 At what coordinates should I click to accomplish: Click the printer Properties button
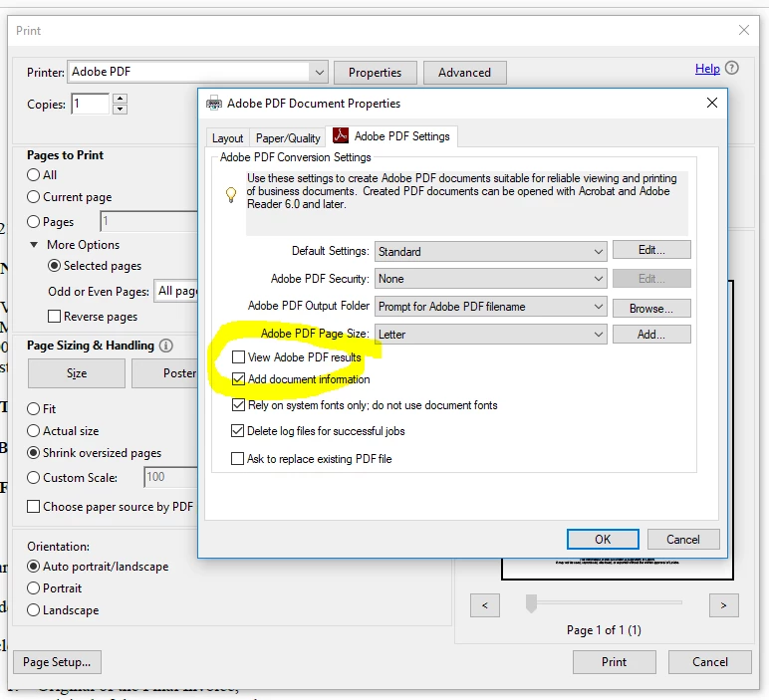click(x=376, y=73)
